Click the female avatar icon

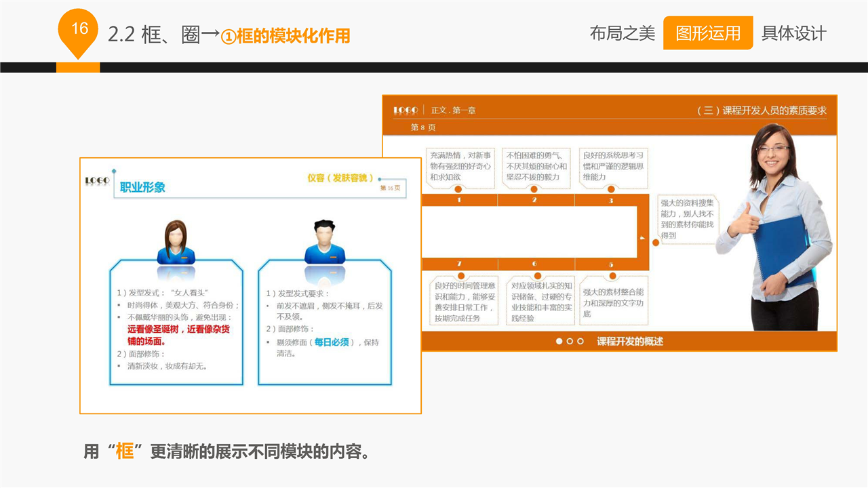click(176, 242)
